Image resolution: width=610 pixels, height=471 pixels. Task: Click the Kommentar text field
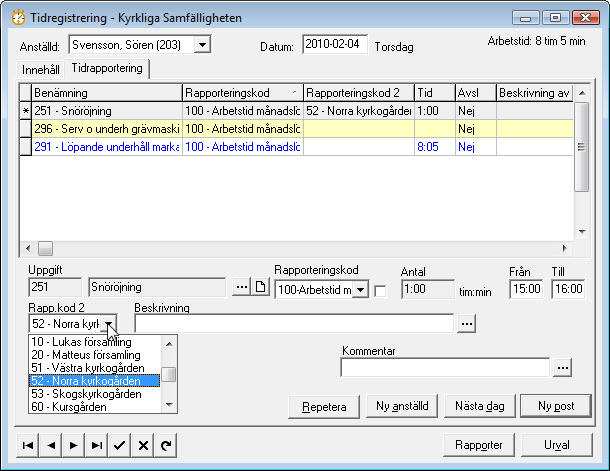click(x=445, y=368)
